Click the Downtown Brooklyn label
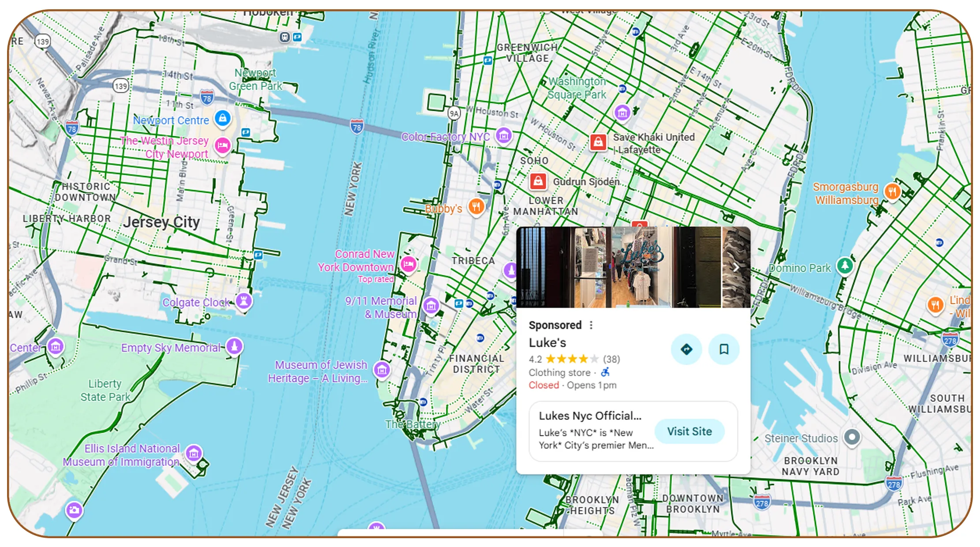Viewport: 980px width, 547px height. point(693,504)
